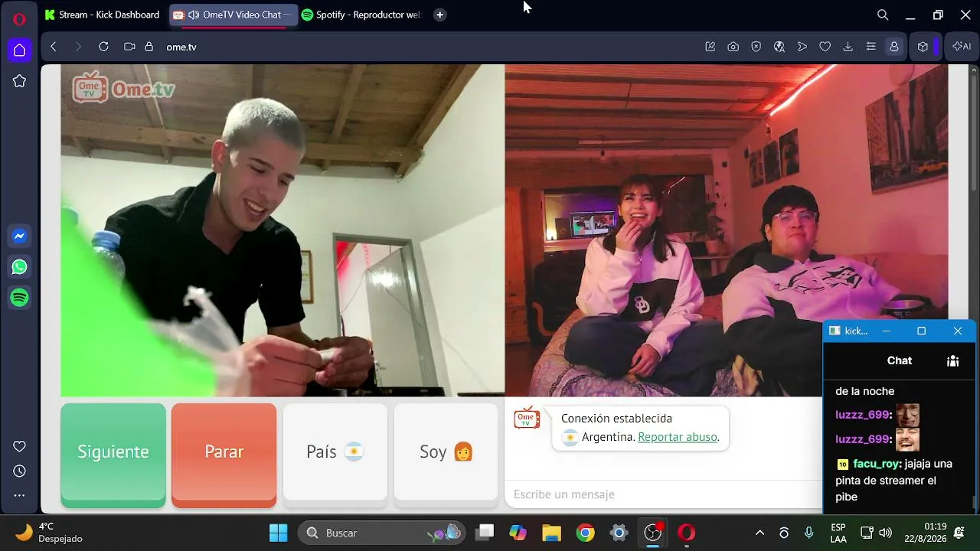Open the Opera start page home icon
This screenshot has width=980, height=551.
coord(19,51)
